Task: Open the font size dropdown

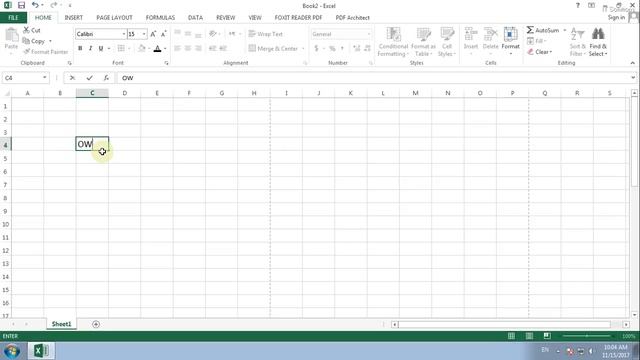Action: click(x=144, y=34)
